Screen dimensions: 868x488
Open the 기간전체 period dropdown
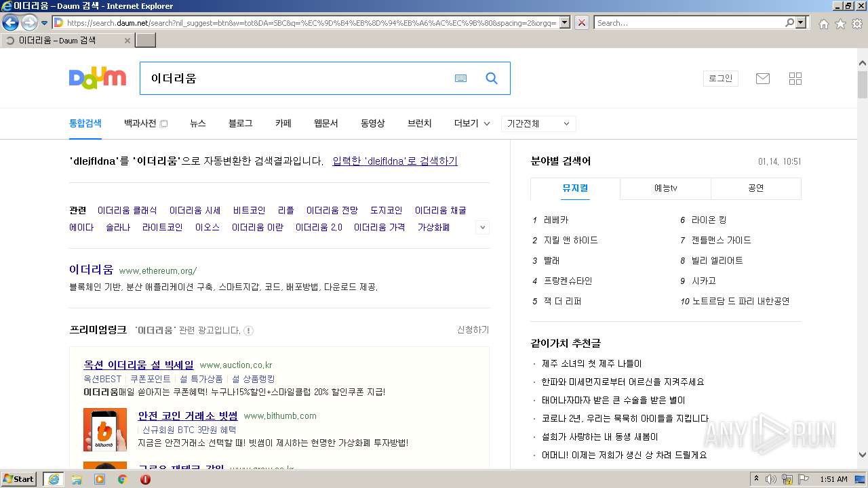click(539, 123)
